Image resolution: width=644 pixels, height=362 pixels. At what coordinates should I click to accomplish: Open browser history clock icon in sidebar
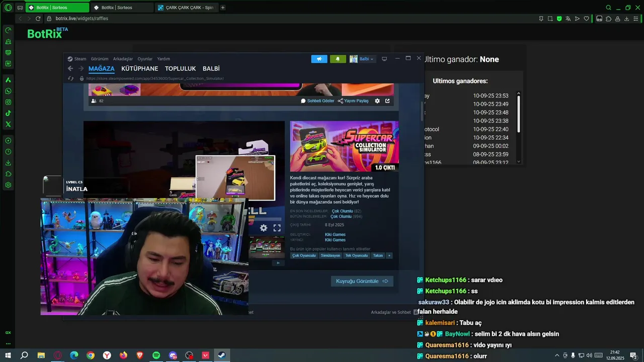point(8,151)
